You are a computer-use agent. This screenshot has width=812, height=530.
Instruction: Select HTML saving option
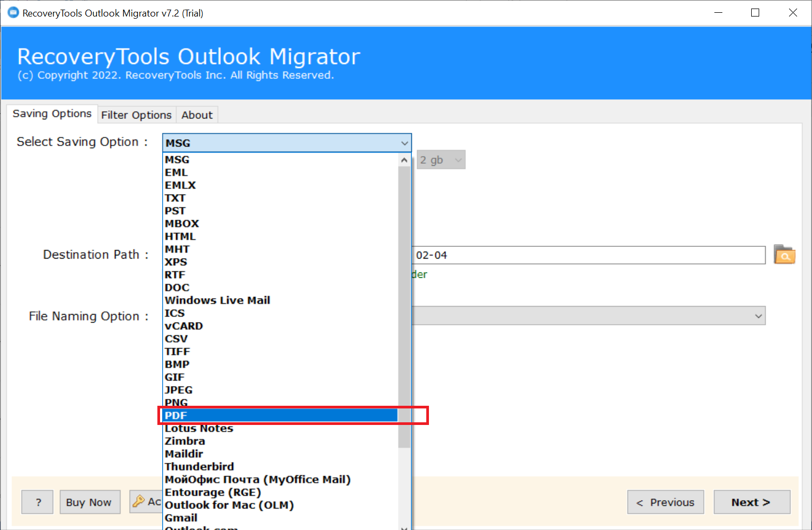click(x=280, y=236)
